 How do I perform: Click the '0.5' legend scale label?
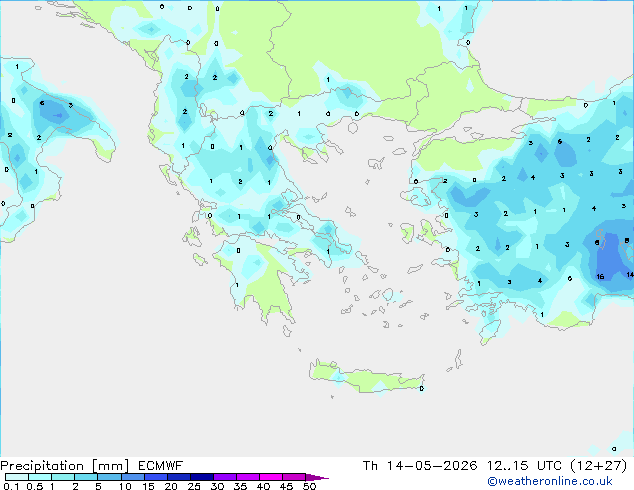click(x=35, y=486)
